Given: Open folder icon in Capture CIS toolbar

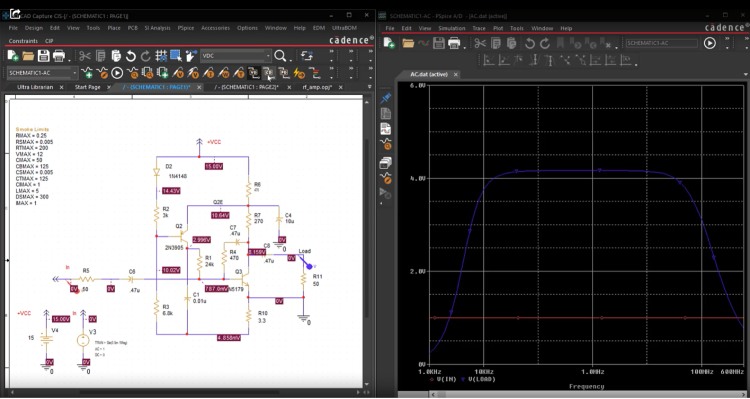Looking at the screenshot, I should (28, 56).
